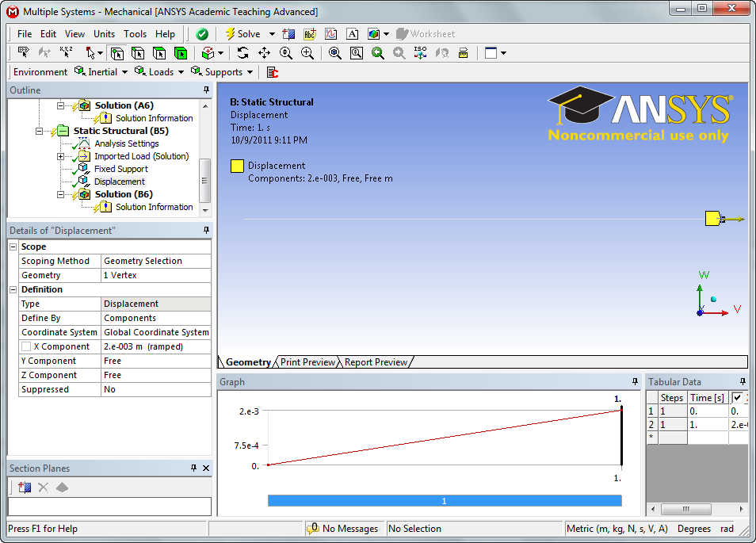This screenshot has width=756, height=543.
Task: Open the Help menu
Action: 165,34
